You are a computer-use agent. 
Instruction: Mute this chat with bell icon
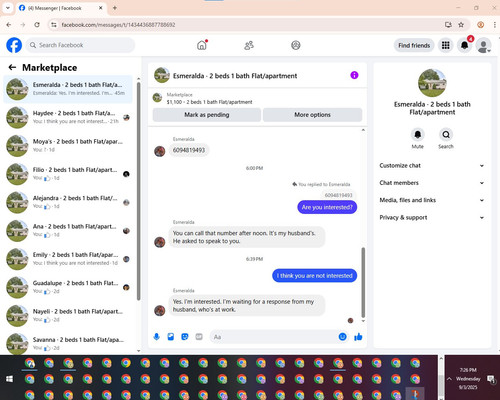417,135
